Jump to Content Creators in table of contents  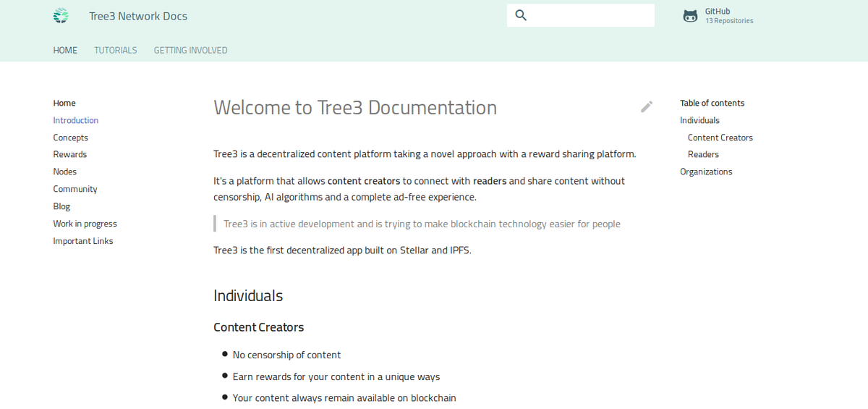click(720, 138)
